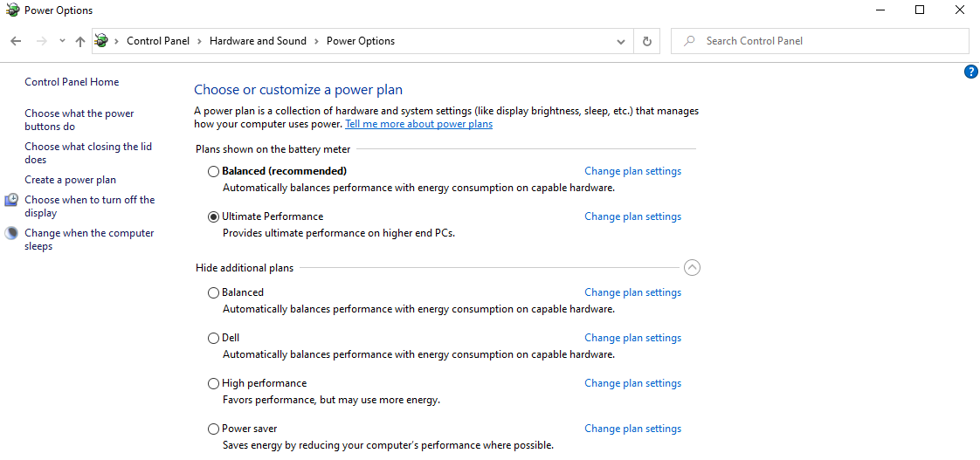This screenshot has width=980, height=460.
Task: Click the Search Control Panel field
Action: point(819,41)
